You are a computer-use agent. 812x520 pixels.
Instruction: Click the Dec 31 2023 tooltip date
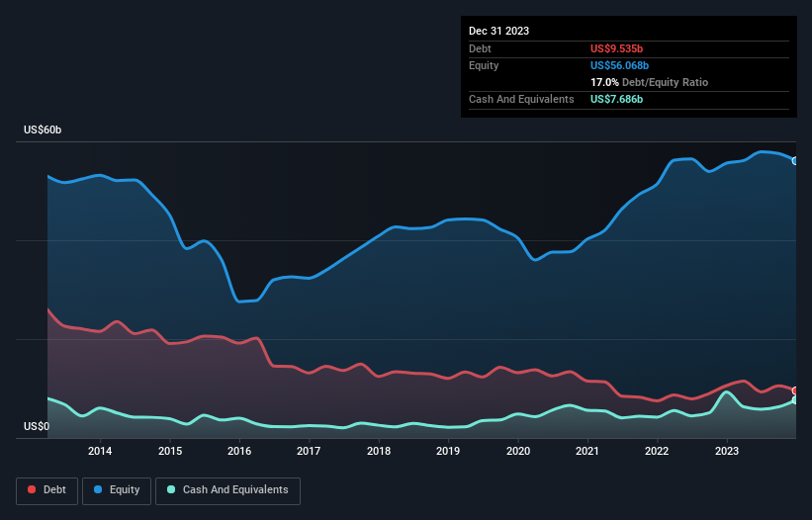498,31
